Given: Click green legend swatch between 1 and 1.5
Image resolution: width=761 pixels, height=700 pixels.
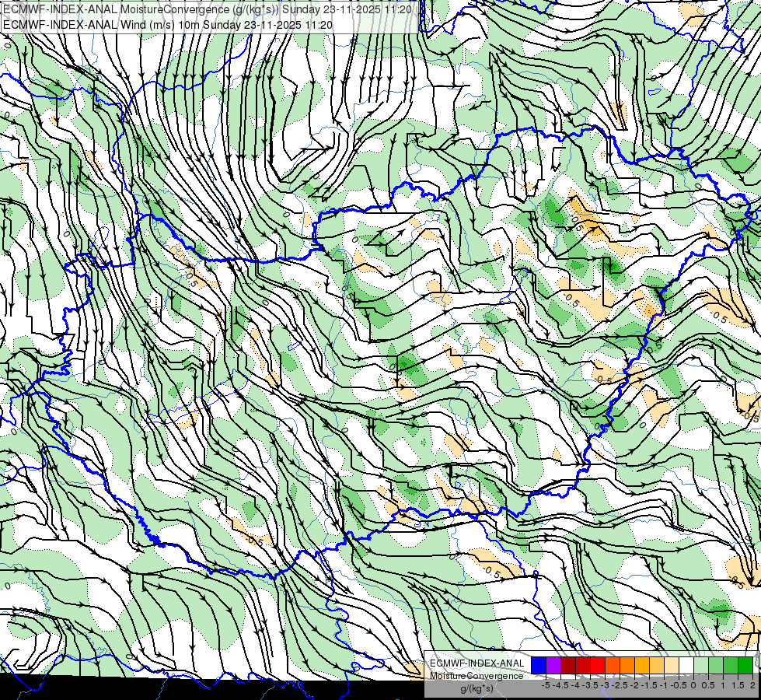Looking at the screenshot, I should [731, 665].
